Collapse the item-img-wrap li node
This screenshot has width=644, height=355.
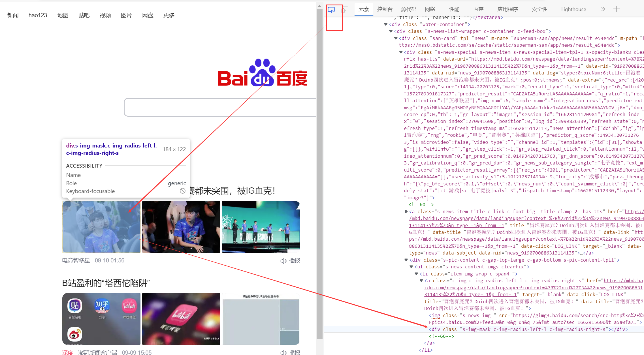tap(416, 274)
